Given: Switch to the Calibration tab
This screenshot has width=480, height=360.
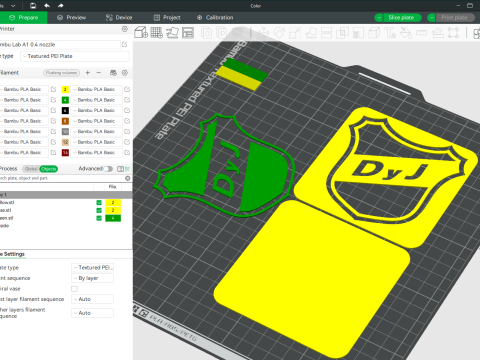Looking at the screenshot, I should click(215, 18).
